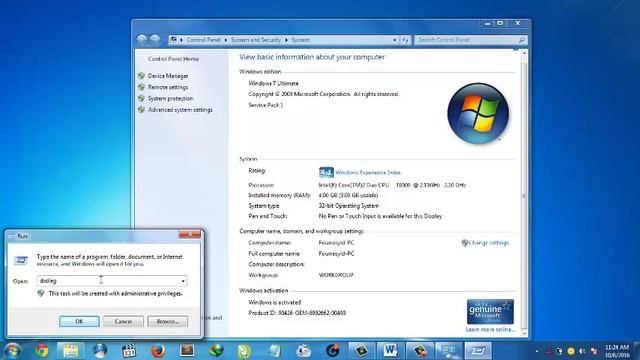This screenshot has height=360, width=640.
Task: Click Learn more online link
Action: click(490, 329)
